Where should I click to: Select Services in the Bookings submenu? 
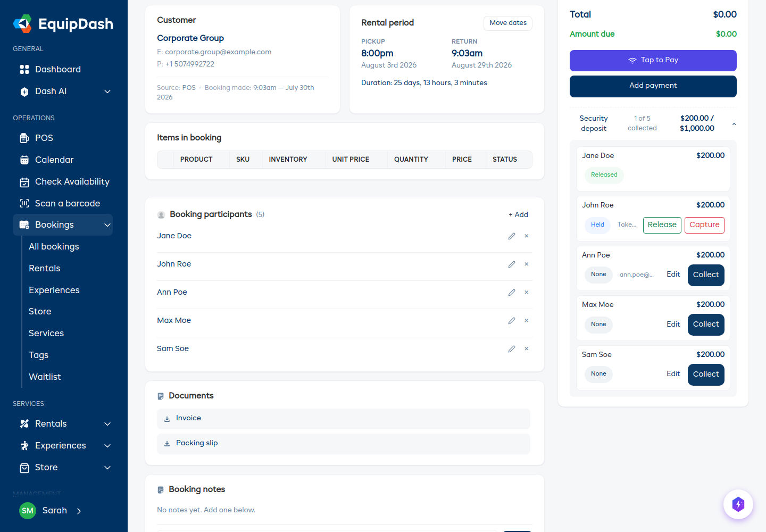point(46,334)
